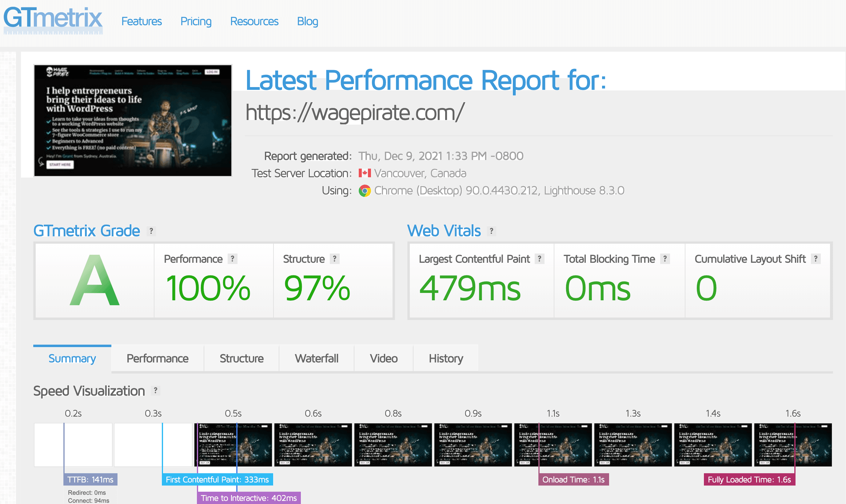
Task: Click the Onload Time: 1.1s marker
Action: click(573, 480)
